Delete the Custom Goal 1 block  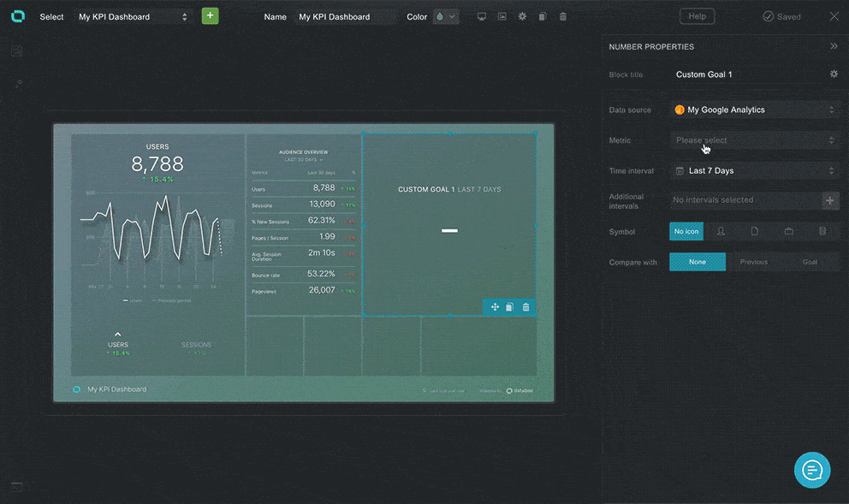[525, 307]
